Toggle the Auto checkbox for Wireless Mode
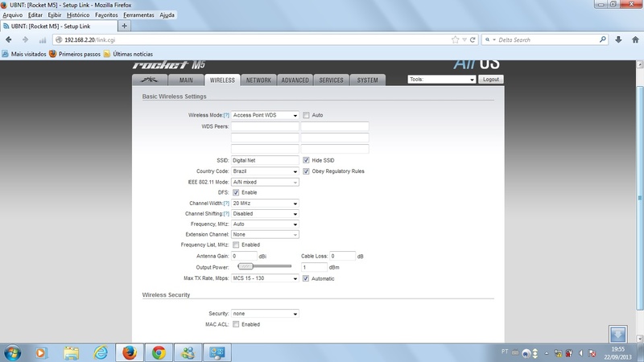The height and width of the screenshot is (362, 644). pyautogui.click(x=306, y=115)
